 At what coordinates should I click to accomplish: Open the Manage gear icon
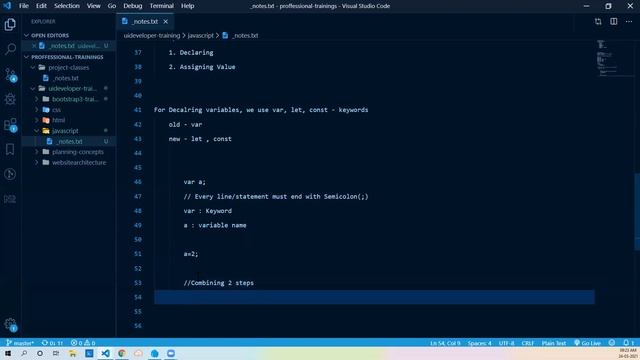(10, 325)
